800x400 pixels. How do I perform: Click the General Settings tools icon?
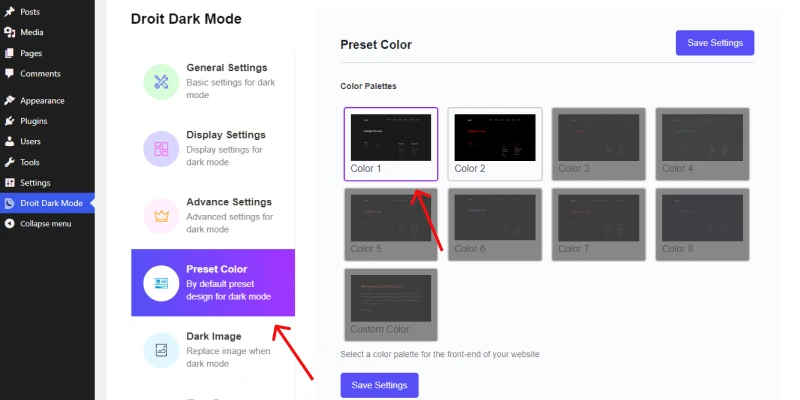161,82
